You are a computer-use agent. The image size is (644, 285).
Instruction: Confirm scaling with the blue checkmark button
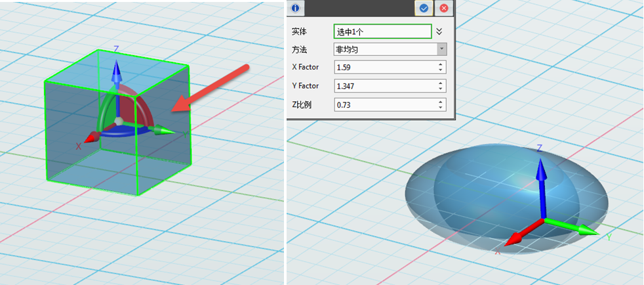click(x=424, y=8)
